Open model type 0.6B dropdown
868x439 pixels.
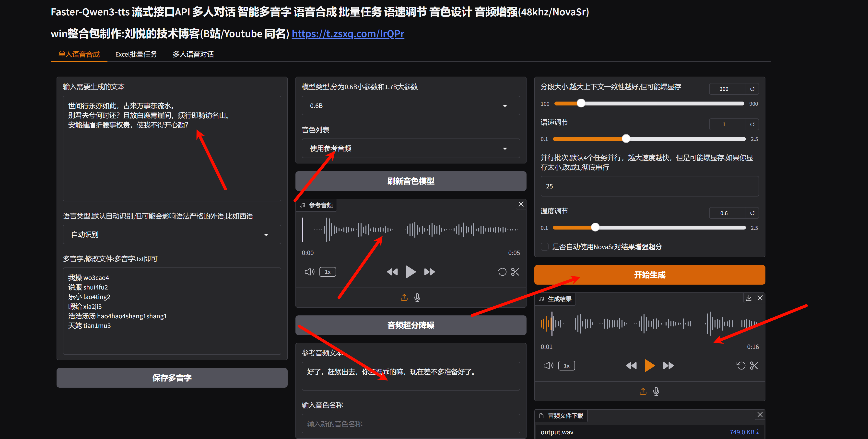tap(411, 106)
